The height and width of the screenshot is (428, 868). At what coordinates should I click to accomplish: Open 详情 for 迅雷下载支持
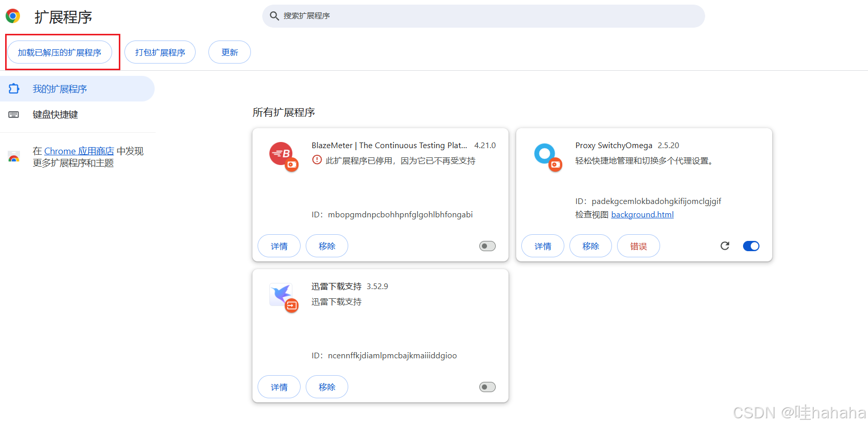point(279,387)
